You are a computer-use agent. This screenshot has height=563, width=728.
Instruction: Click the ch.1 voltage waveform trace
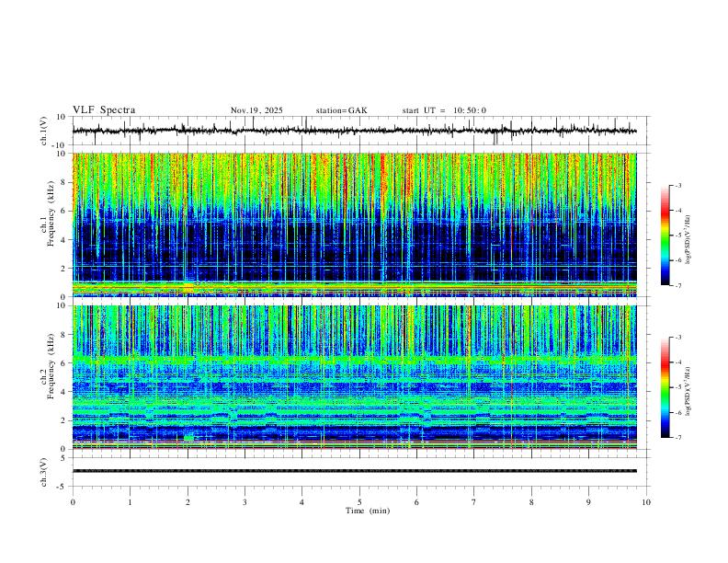click(x=354, y=131)
